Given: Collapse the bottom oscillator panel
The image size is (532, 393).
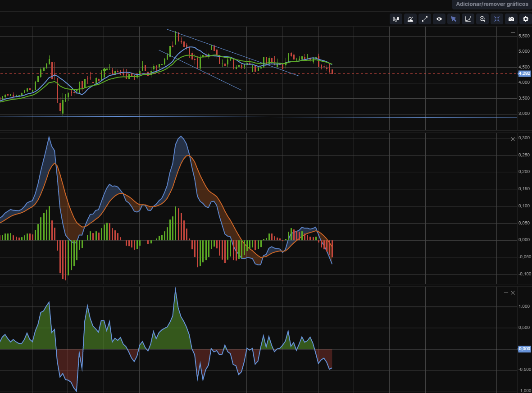Looking at the screenshot, I should [x=506, y=293].
